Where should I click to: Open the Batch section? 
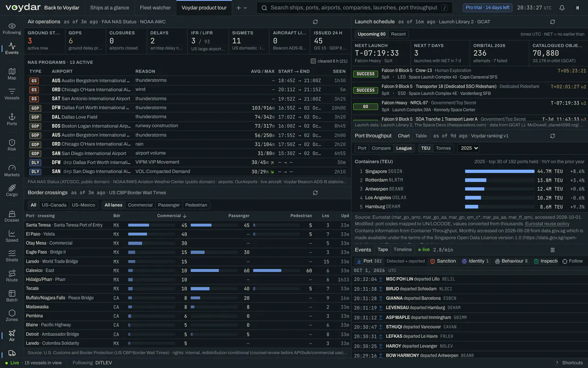click(12, 296)
